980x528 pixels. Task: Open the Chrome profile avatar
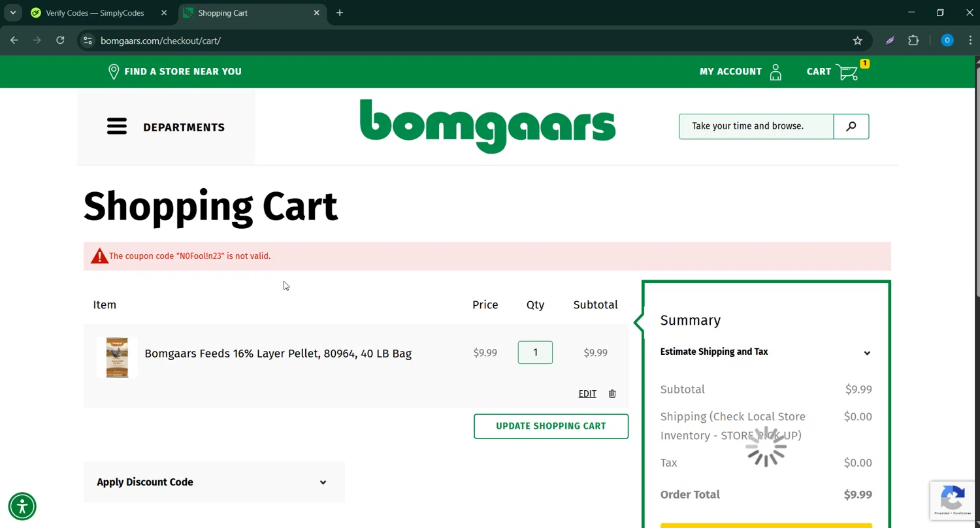[947, 41]
